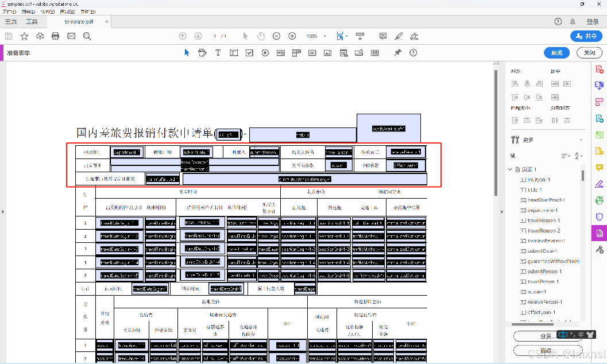The height and width of the screenshot is (364, 607).
Task: Click the 预览 preview button
Action: [x=556, y=53]
